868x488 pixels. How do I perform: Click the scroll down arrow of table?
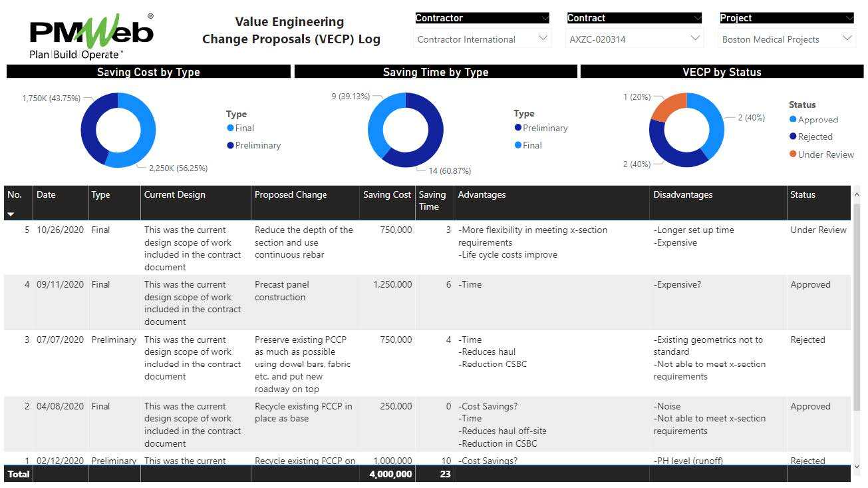click(856, 467)
